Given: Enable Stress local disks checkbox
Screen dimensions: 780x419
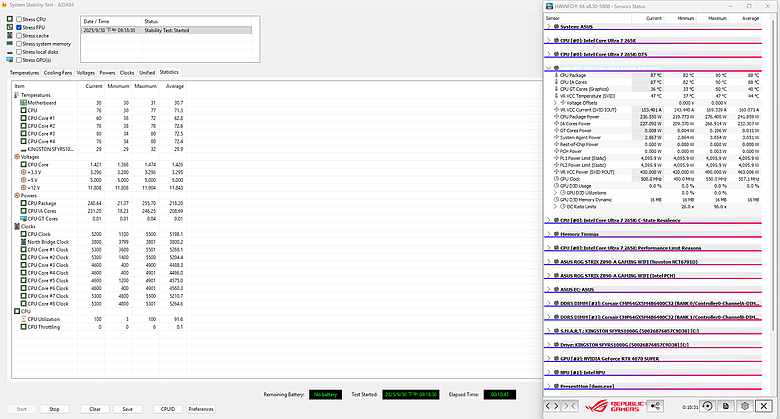Looking at the screenshot, I should click(19, 52).
